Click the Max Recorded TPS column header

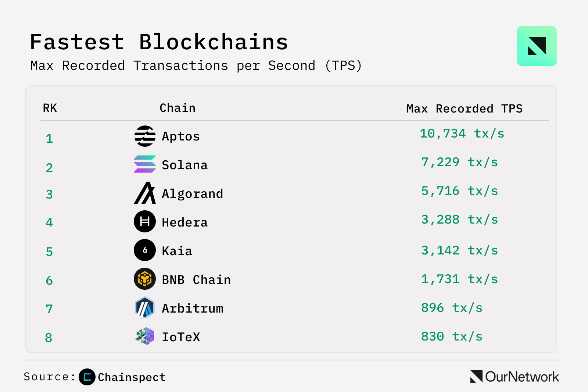click(x=464, y=109)
